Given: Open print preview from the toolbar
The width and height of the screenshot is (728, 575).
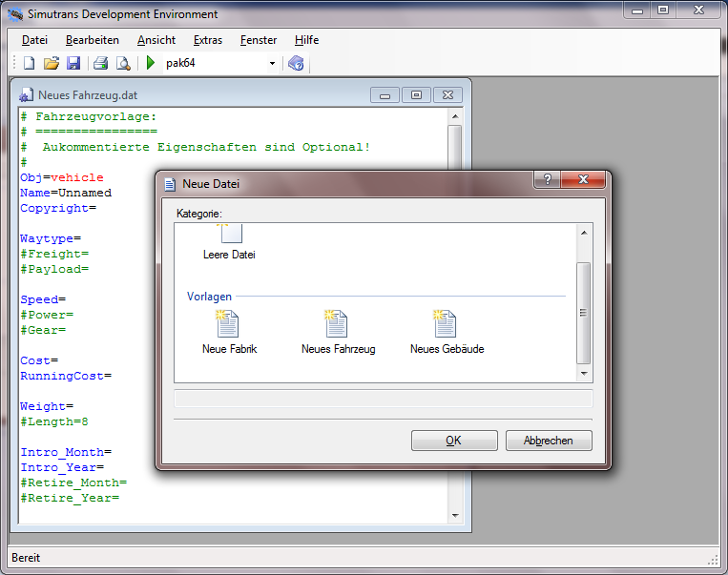Looking at the screenshot, I should tap(122, 64).
